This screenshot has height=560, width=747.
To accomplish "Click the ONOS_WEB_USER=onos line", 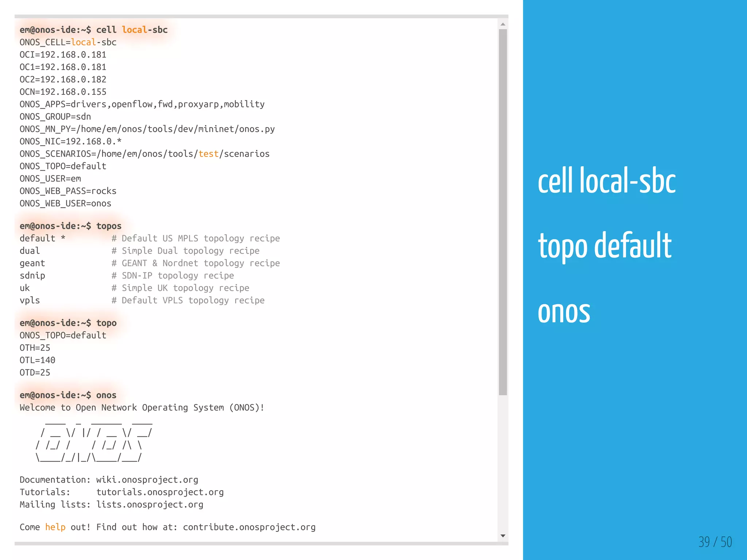I will (66, 203).
